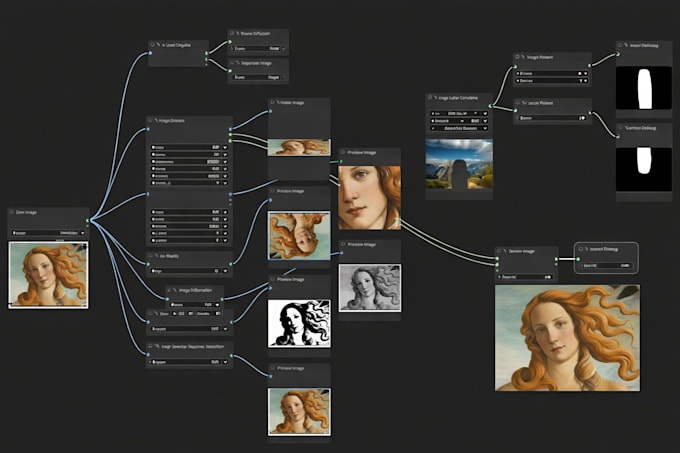Click the input socket of the outlined node
Screen dimensions: 680x453
click(x=578, y=259)
